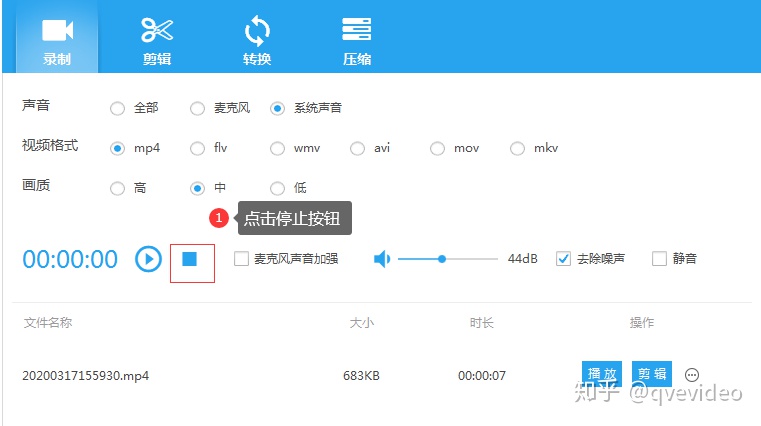The image size is (761, 426).
Task: Play the recorded file with 播放
Action: [602, 374]
